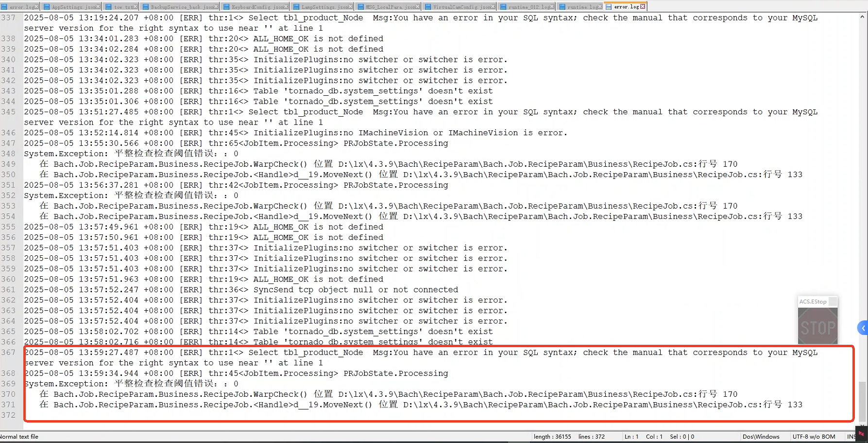Close the runtime_012.log tab

[552, 7]
